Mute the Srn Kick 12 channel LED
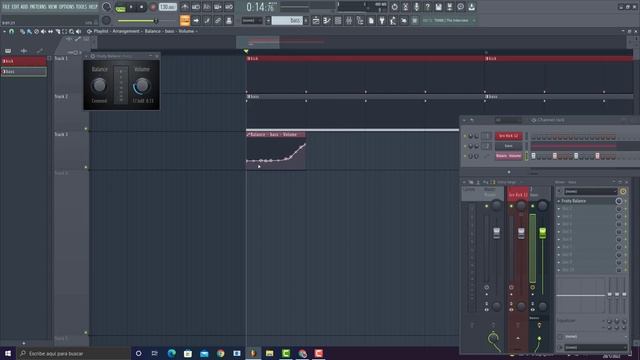 [x=464, y=136]
